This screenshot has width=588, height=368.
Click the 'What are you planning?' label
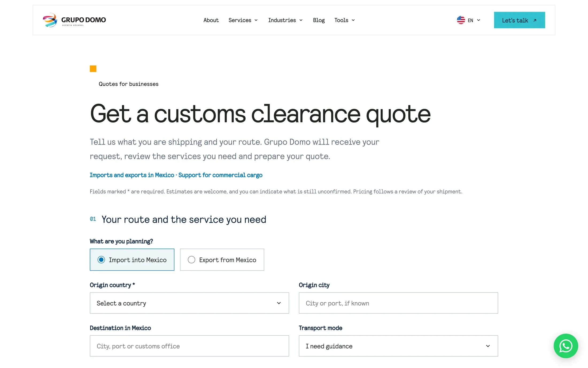point(121,241)
